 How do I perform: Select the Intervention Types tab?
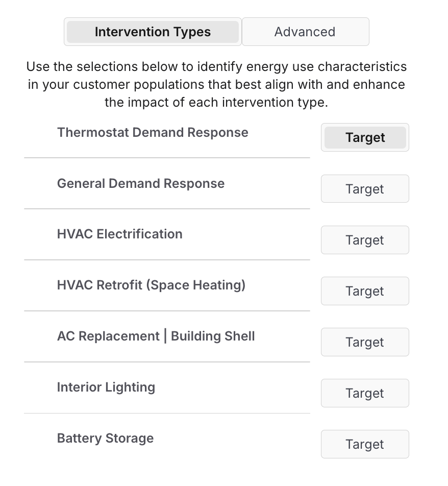point(153,32)
